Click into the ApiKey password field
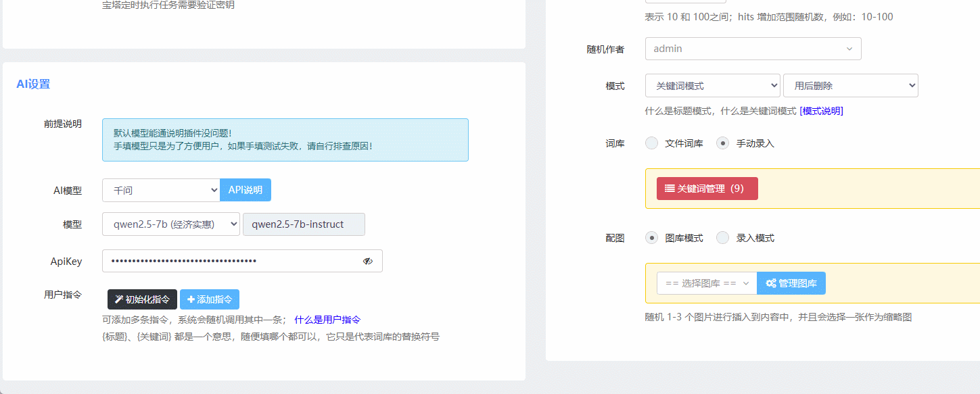This screenshot has height=394, width=980. click(x=230, y=261)
